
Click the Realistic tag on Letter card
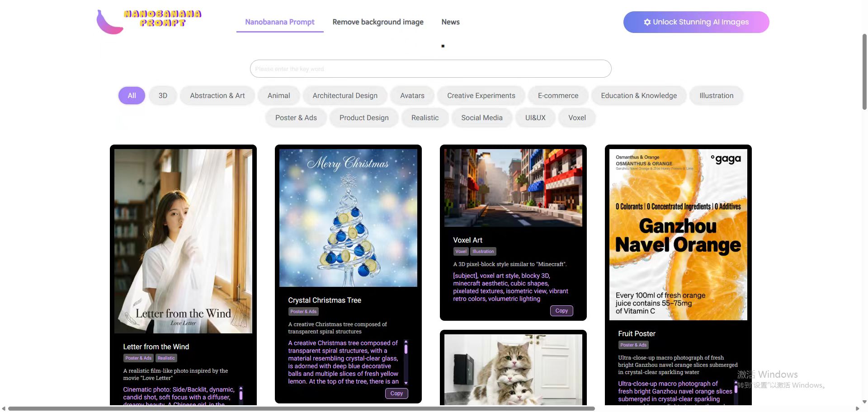(x=166, y=358)
